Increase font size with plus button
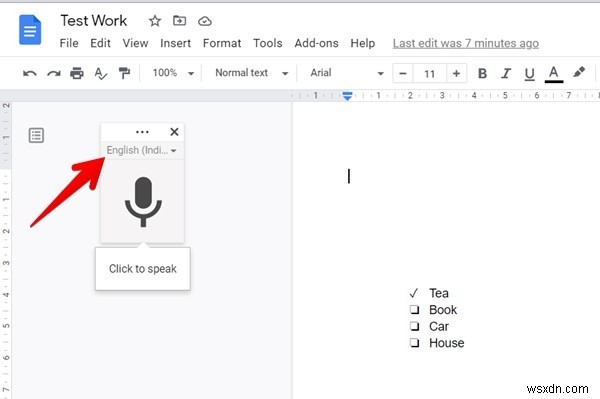Screen dimensions: 600x399 point(456,73)
